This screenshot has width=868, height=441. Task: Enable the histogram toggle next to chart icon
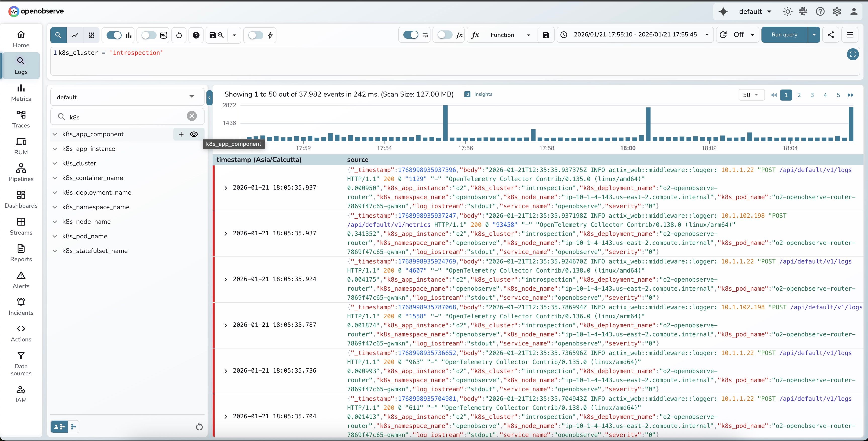(x=114, y=35)
